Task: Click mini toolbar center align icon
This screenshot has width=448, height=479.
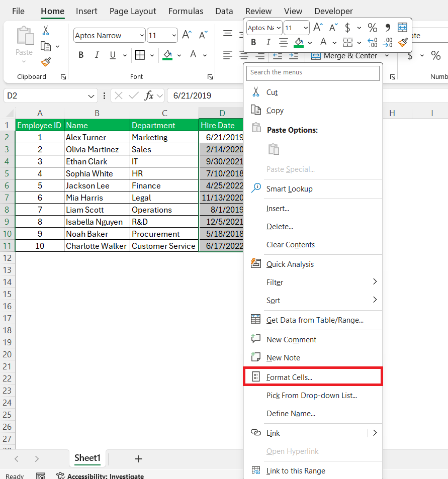Action: [x=284, y=42]
